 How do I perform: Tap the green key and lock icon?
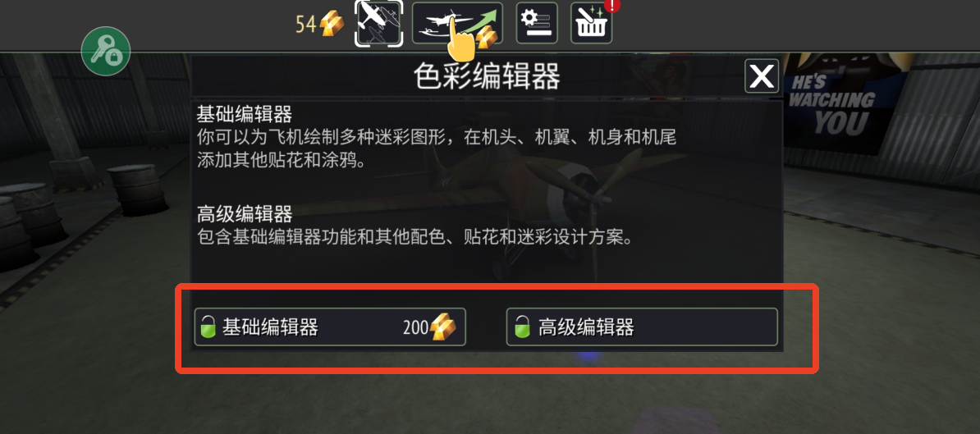pyautogui.click(x=106, y=51)
